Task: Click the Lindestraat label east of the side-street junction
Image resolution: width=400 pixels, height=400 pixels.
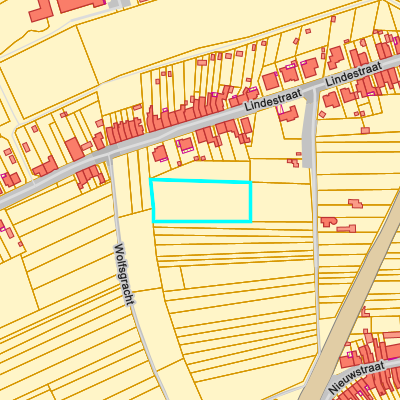Action: tap(354, 74)
